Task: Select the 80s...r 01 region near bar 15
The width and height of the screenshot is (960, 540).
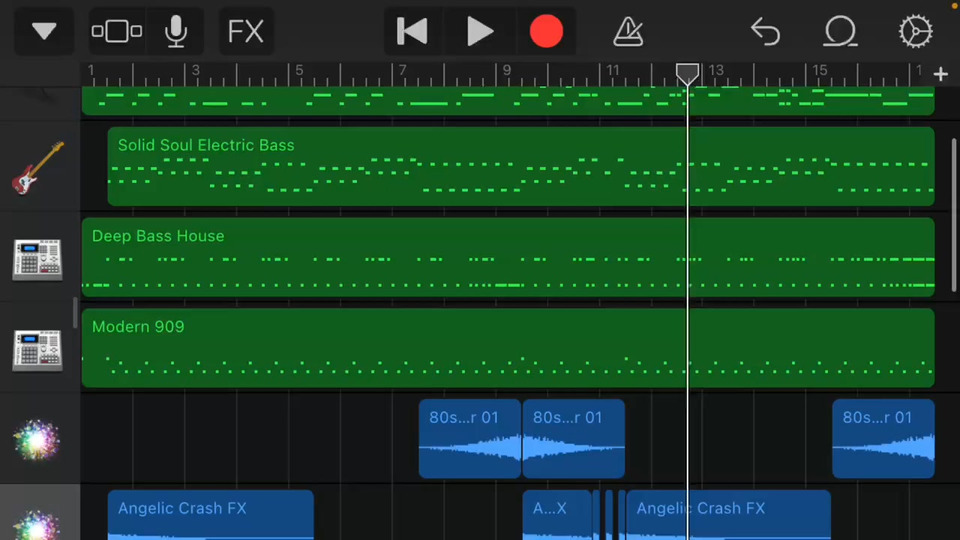Action: pos(883,438)
